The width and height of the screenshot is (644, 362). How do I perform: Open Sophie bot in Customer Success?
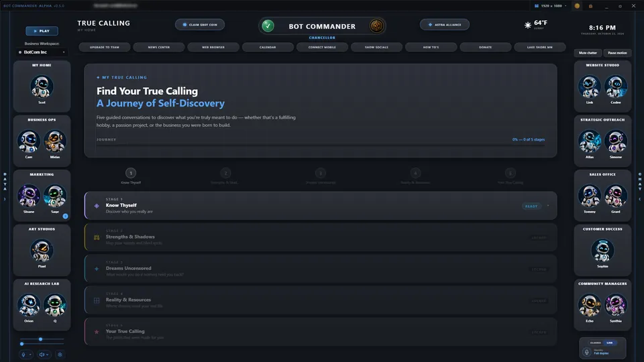pos(602,250)
